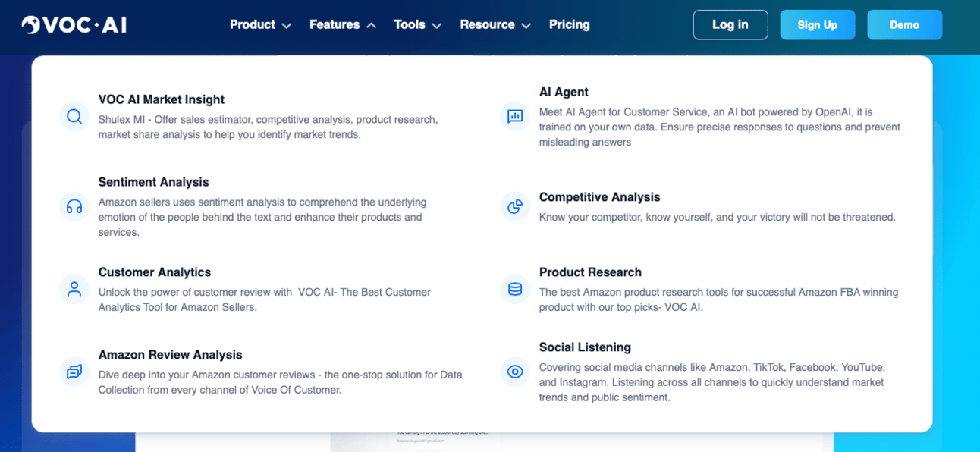The width and height of the screenshot is (980, 452).
Task: Click the AI Agent chart-bubble icon
Action: tap(515, 116)
